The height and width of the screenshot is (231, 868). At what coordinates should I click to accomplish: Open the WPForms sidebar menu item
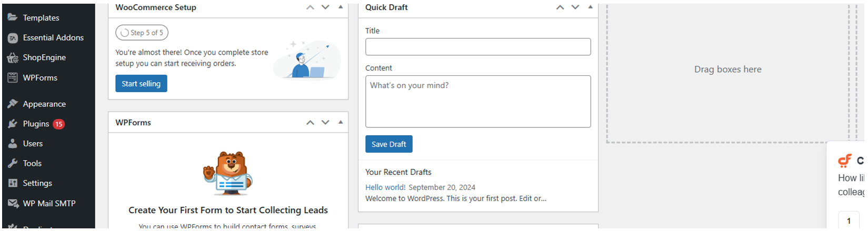(x=40, y=78)
